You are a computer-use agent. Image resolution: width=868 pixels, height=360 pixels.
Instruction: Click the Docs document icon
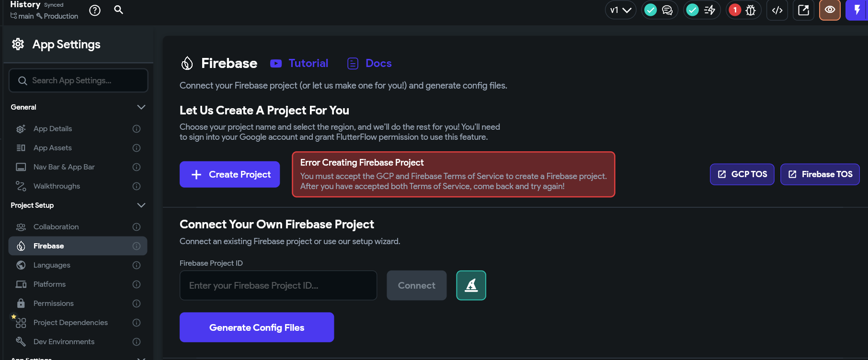pos(353,63)
